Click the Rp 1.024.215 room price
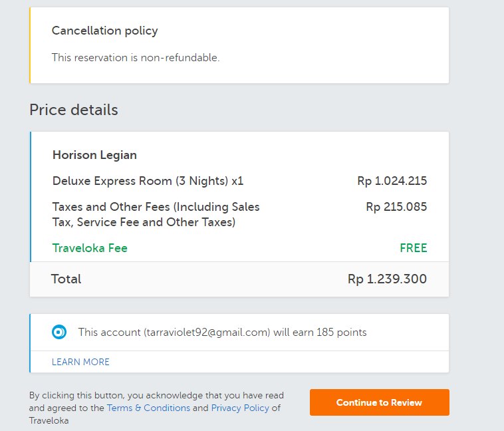Viewport: 504px width, 431px height. (x=392, y=181)
